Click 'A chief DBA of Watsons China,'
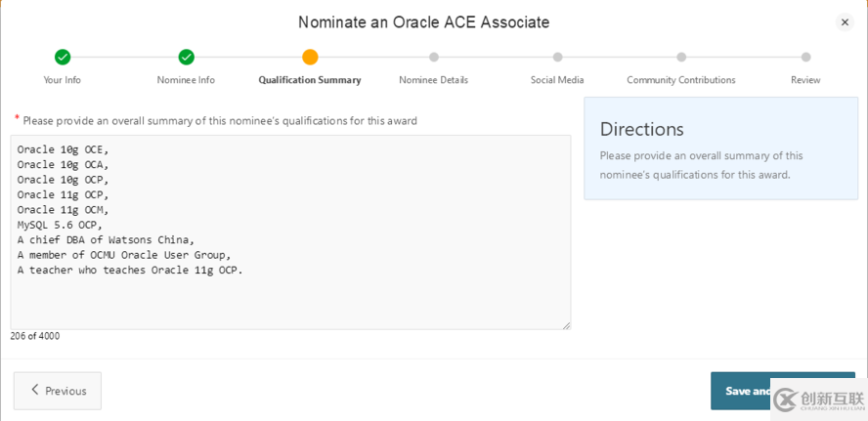This screenshot has width=868, height=421. pos(106,240)
